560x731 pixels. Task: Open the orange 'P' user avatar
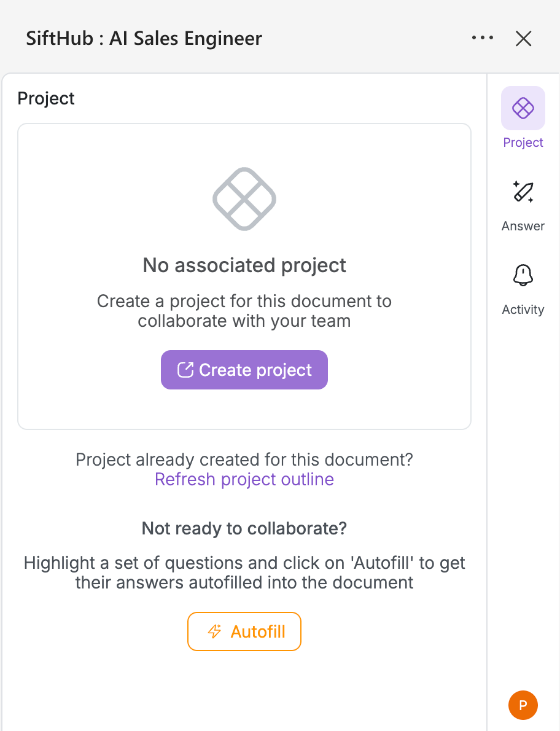pyautogui.click(x=523, y=705)
